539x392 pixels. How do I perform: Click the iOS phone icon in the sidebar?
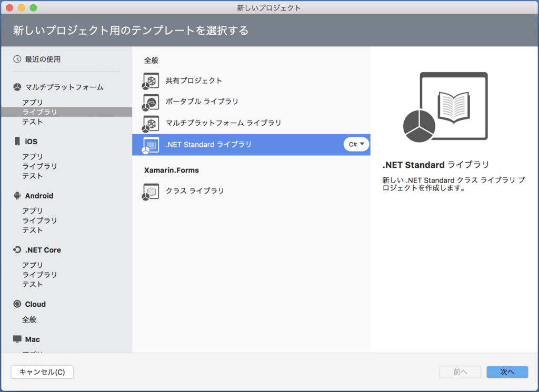click(x=17, y=141)
